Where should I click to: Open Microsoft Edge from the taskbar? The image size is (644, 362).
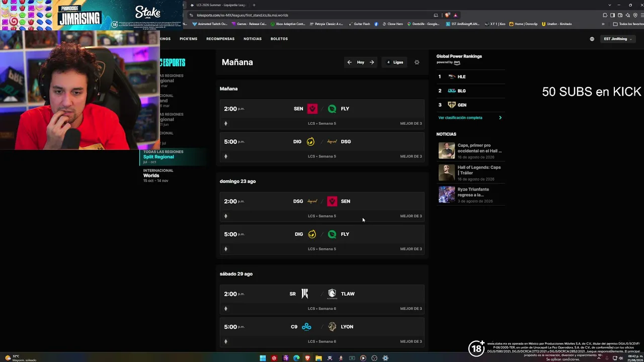tap(296, 358)
